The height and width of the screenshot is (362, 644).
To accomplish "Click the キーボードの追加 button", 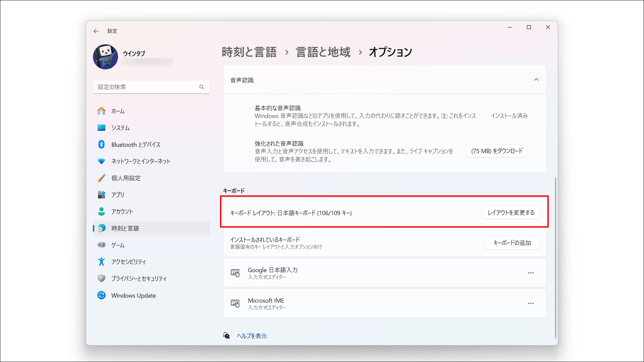I will tap(512, 243).
